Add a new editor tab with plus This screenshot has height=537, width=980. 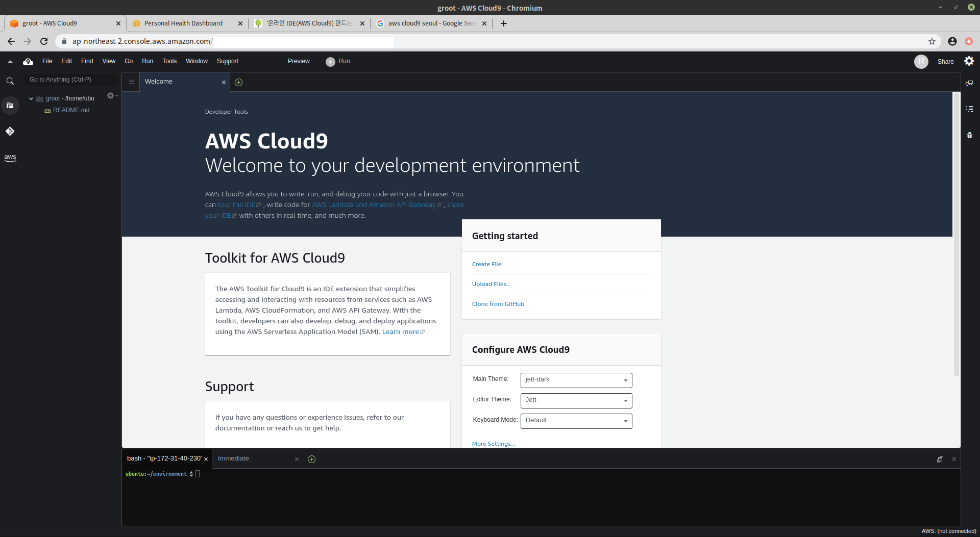(238, 82)
